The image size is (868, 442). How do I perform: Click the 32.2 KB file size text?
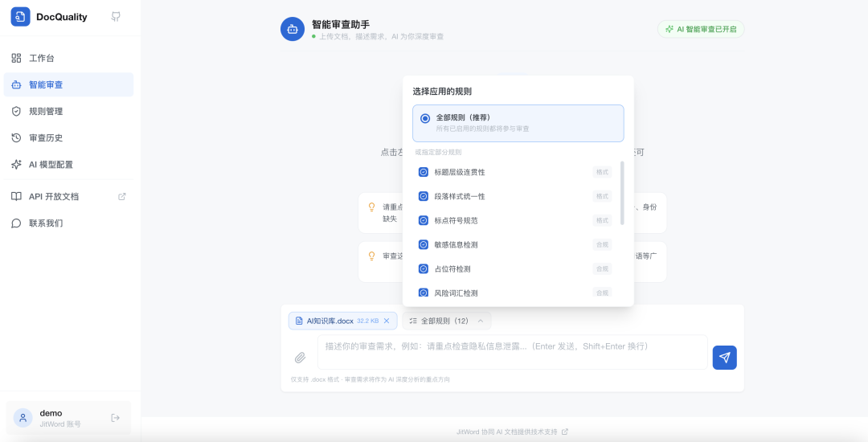367,321
